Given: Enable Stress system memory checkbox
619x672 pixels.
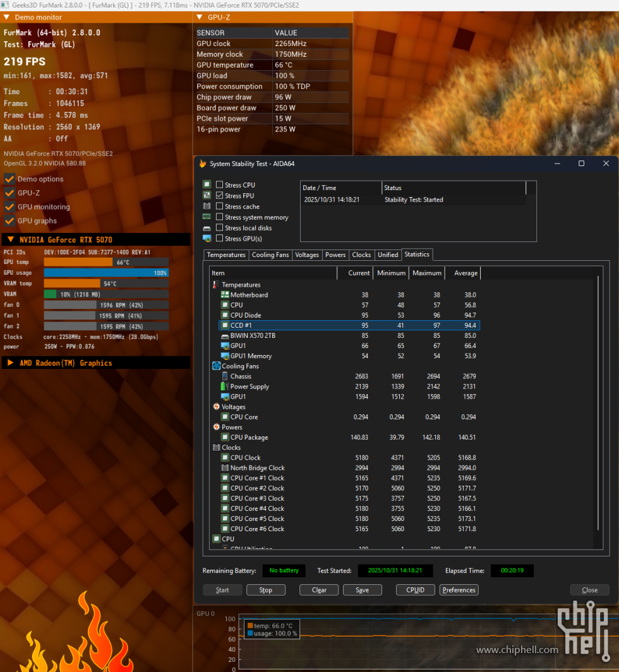Looking at the screenshot, I should (x=219, y=217).
